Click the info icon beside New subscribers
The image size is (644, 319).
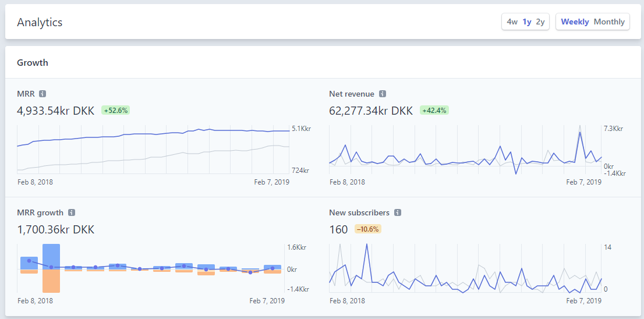click(397, 213)
